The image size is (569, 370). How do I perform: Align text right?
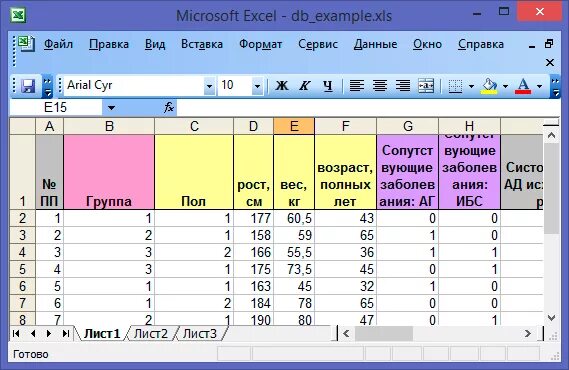tap(403, 86)
